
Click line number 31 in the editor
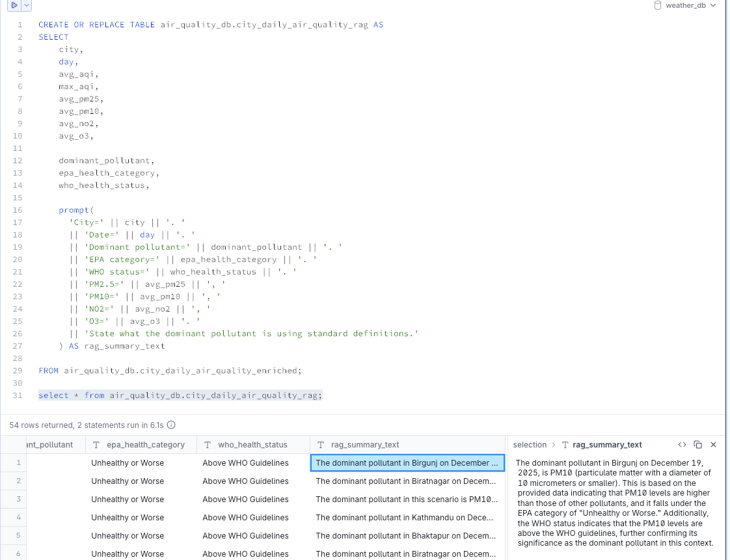(17, 395)
